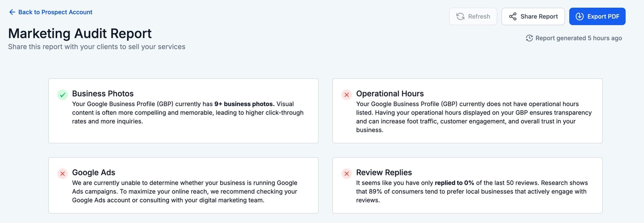This screenshot has height=223, width=644.
Task: Click the Refresh circular arrows icon
Action: click(460, 17)
